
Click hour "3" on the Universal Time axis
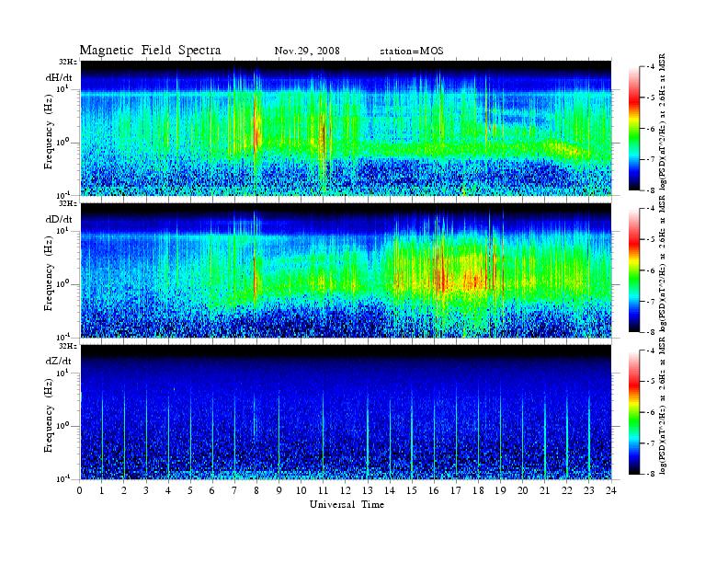coord(146,490)
